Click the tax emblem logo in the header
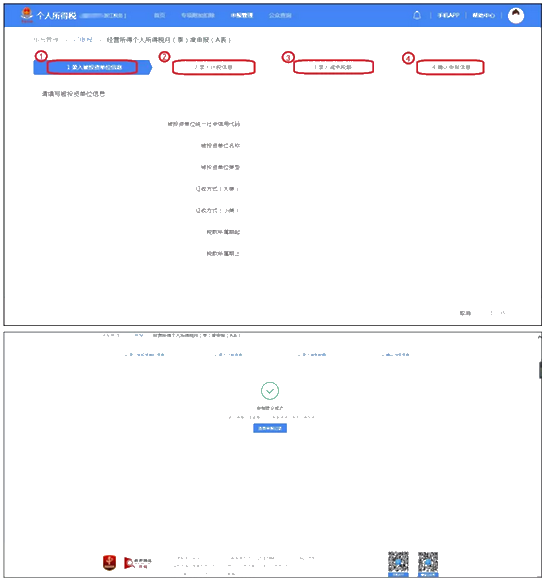545x581 pixels. [27, 15]
